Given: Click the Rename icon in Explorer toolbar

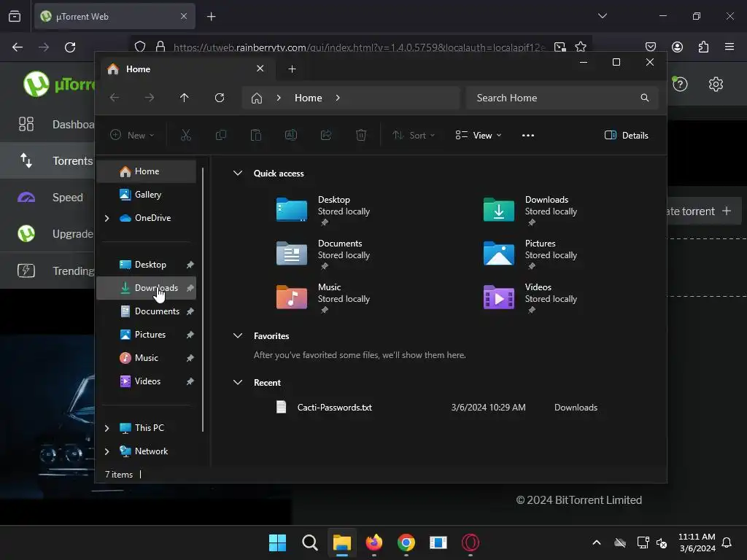Looking at the screenshot, I should pyautogui.click(x=291, y=135).
